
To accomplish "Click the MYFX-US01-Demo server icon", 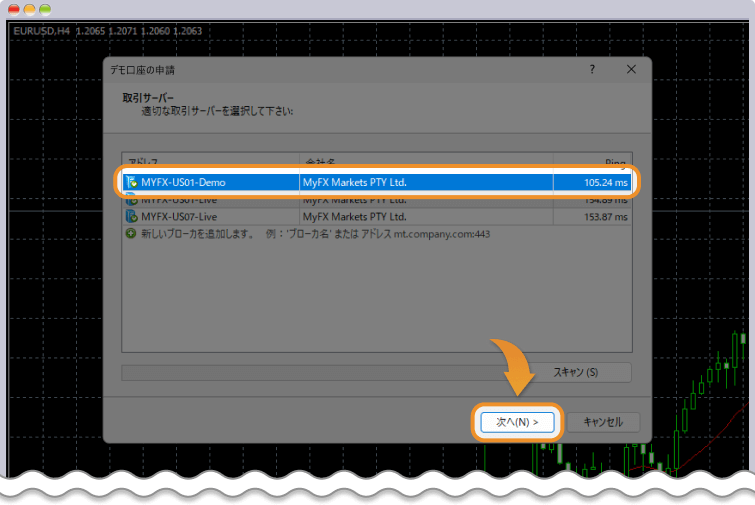I will [x=131, y=182].
